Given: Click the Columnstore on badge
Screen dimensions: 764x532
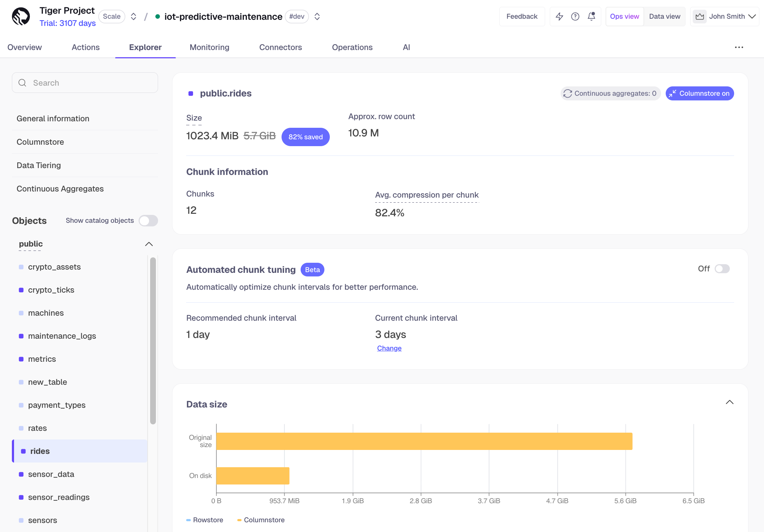Looking at the screenshot, I should tap(699, 93).
